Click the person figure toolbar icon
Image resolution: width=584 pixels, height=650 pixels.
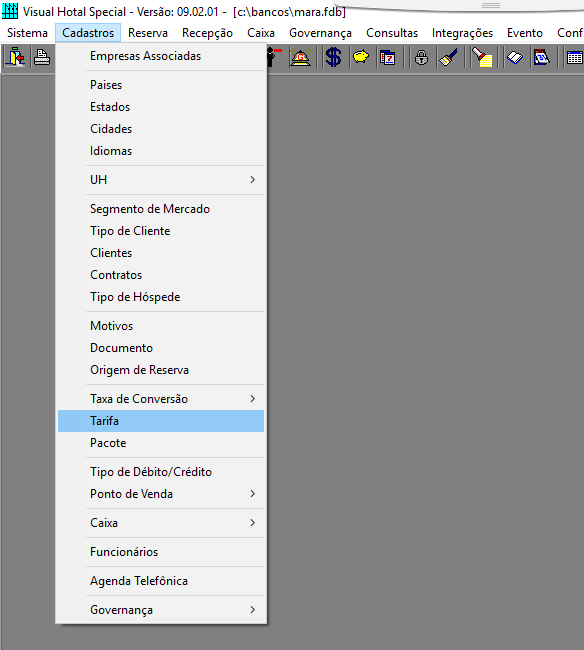(x=274, y=57)
